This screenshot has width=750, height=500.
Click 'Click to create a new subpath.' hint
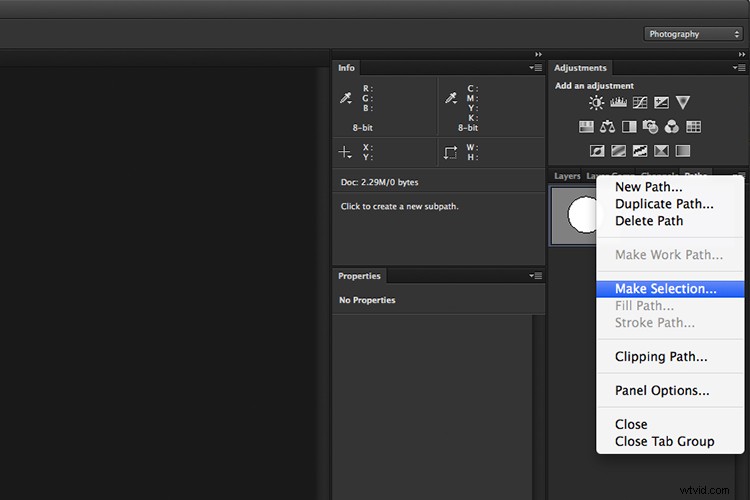[399, 206]
